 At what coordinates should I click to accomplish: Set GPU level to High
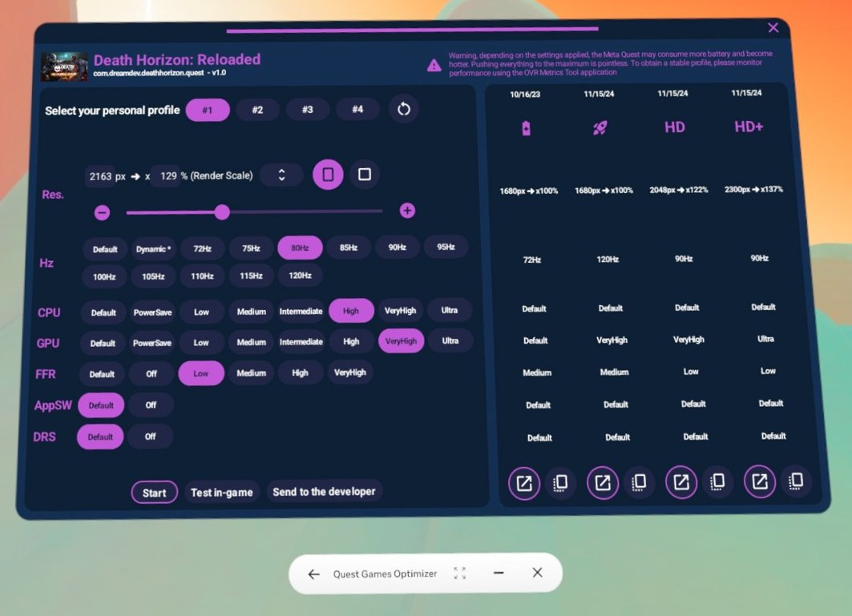coord(351,341)
